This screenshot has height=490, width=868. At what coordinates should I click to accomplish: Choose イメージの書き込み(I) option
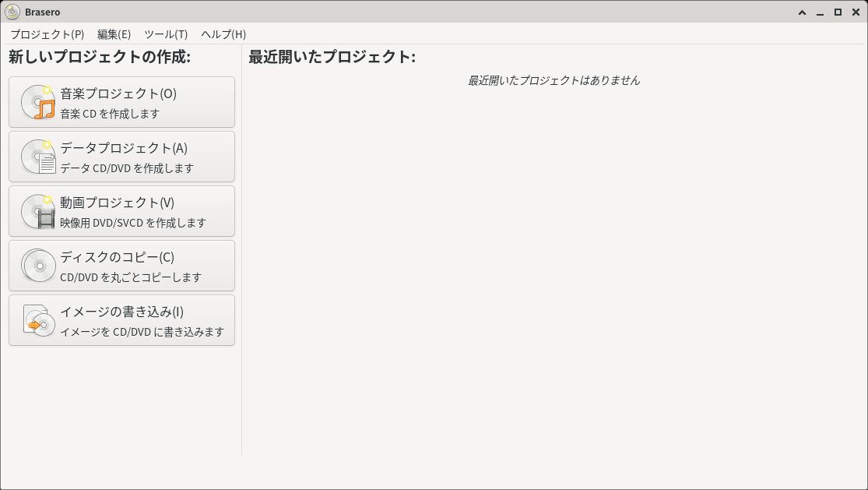click(121, 321)
